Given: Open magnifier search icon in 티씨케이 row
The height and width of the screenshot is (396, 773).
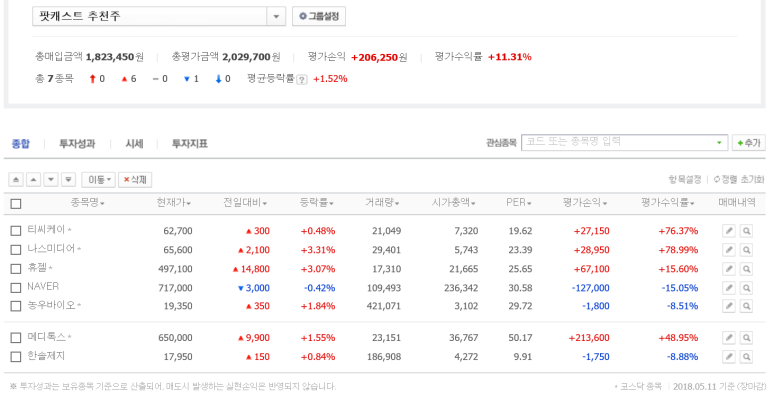Looking at the screenshot, I should tap(746, 230).
